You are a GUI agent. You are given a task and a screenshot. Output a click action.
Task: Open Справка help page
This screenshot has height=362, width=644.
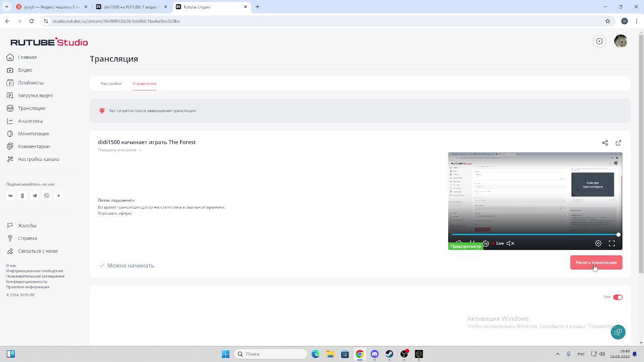point(22,238)
